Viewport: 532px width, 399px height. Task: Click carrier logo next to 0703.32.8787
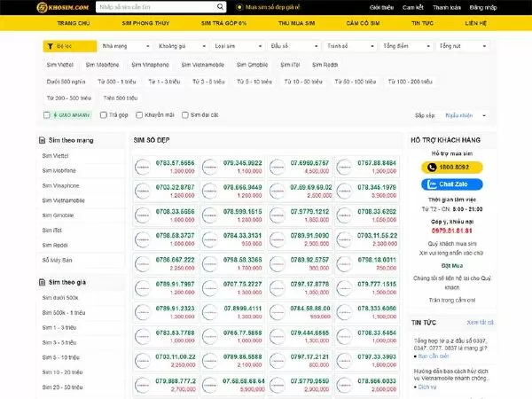pyautogui.click(x=143, y=191)
